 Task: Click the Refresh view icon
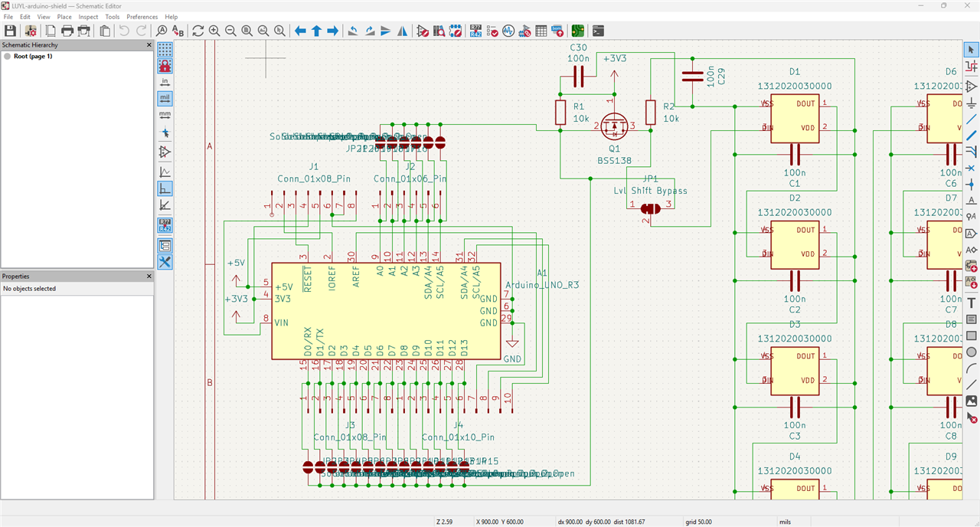point(198,31)
